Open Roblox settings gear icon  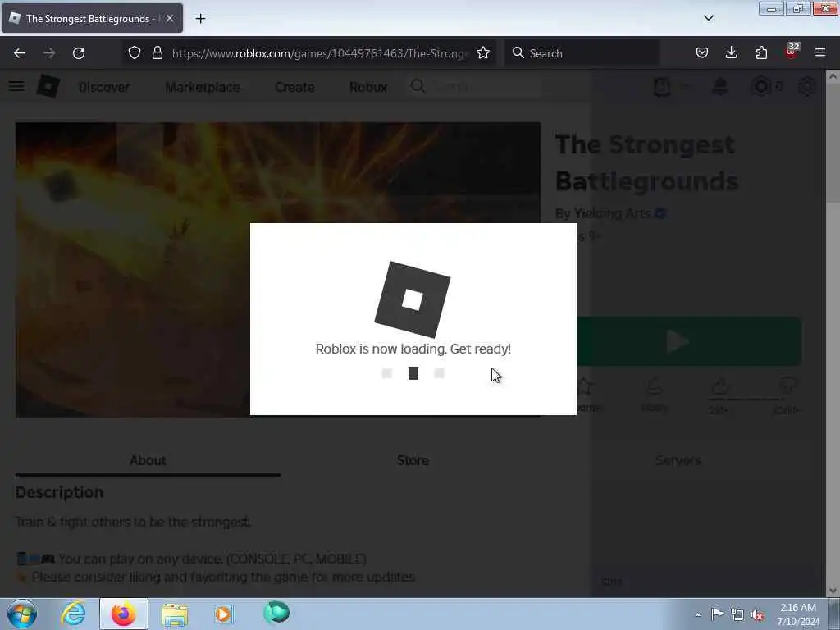tap(807, 86)
